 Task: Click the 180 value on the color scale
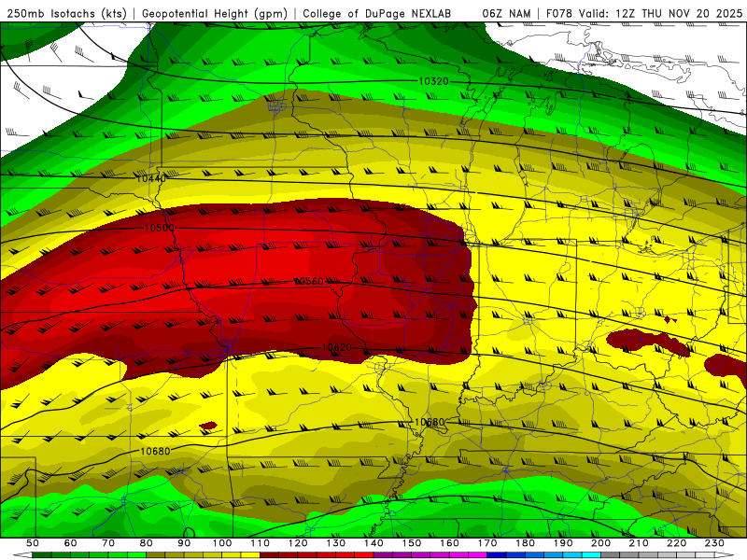coord(525,543)
